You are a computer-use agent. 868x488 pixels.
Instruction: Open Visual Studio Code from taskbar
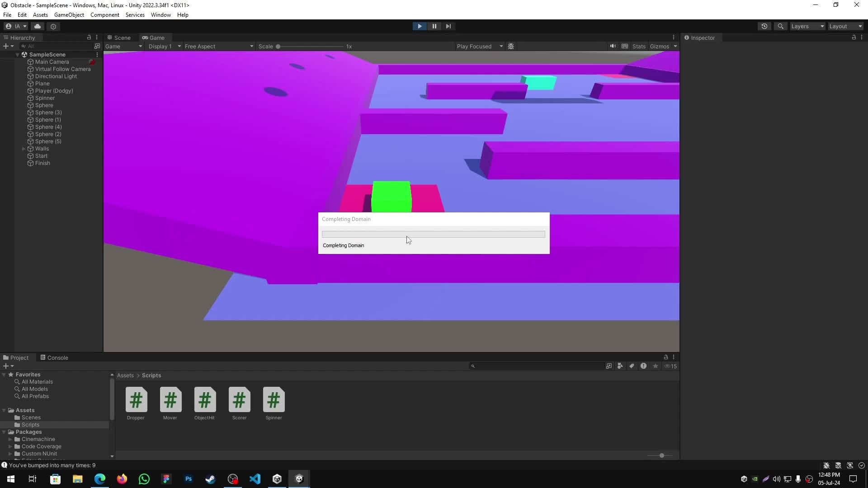click(255, 479)
